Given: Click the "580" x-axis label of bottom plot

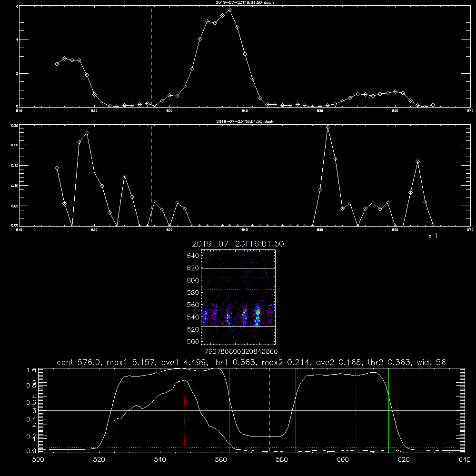Looking at the screenshot, I should click(x=282, y=460).
